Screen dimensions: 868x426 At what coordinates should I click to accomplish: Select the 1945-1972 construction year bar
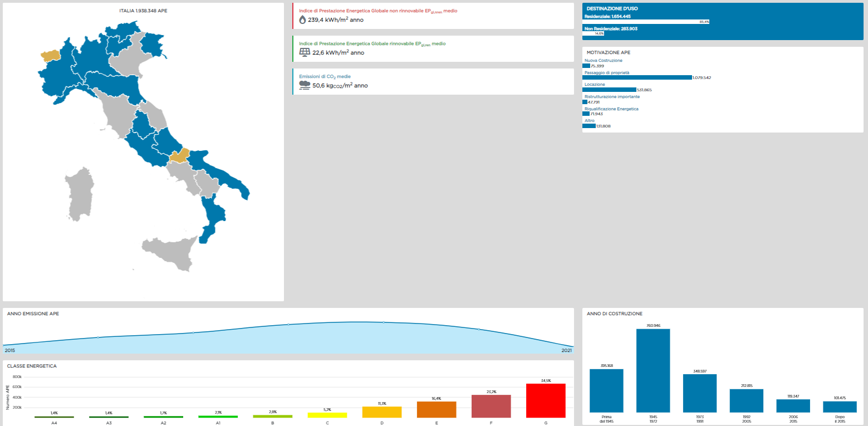653,370
